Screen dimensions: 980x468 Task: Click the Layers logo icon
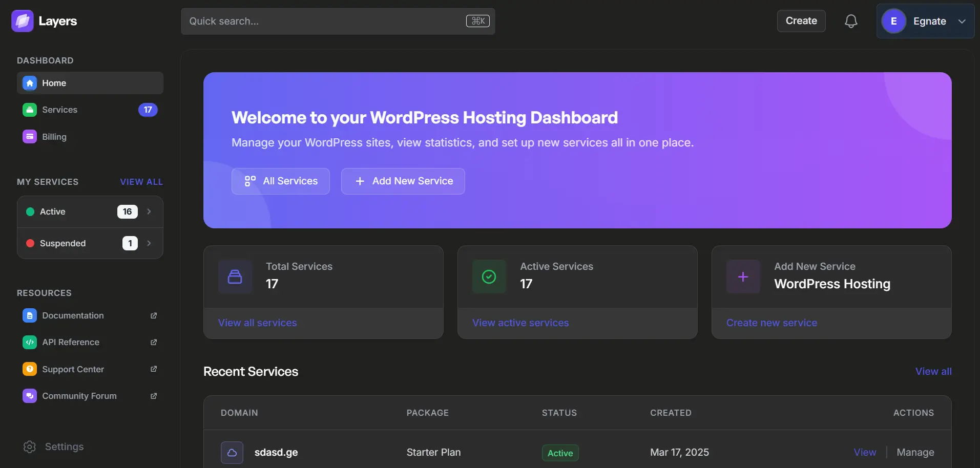[x=23, y=21]
